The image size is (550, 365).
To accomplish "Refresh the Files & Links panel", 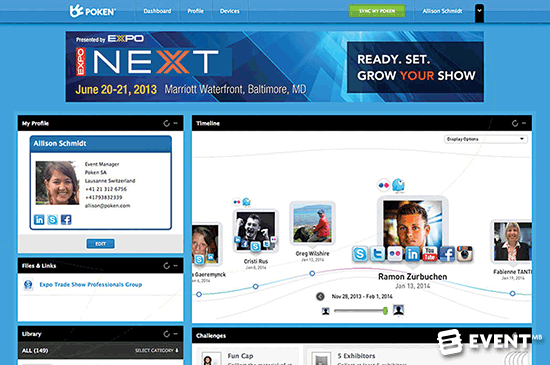I will (166, 266).
